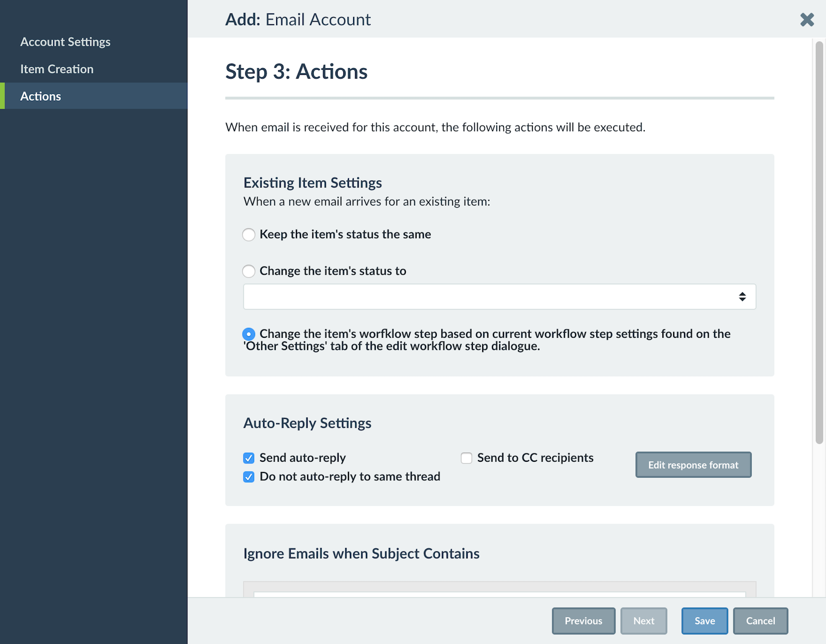This screenshot has width=826, height=644.
Task: Select 'Change the item's status to'
Action: (x=248, y=271)
